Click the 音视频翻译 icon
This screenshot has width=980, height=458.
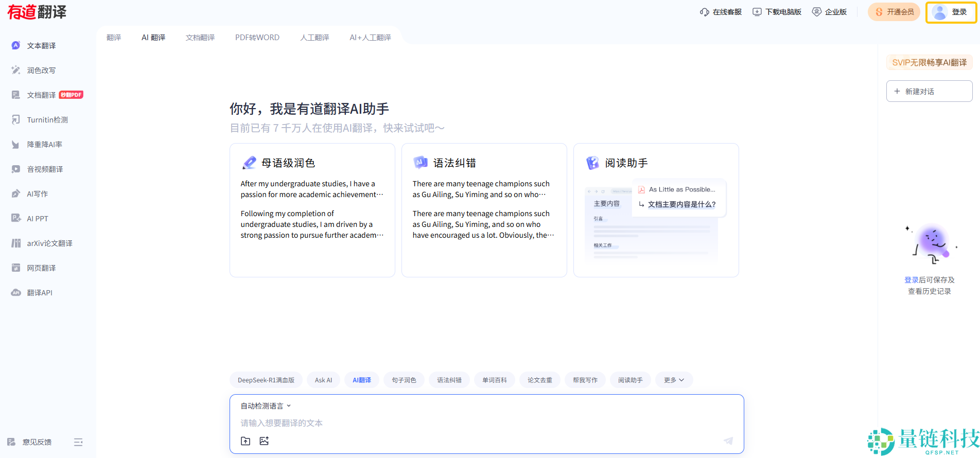[16, 169]
